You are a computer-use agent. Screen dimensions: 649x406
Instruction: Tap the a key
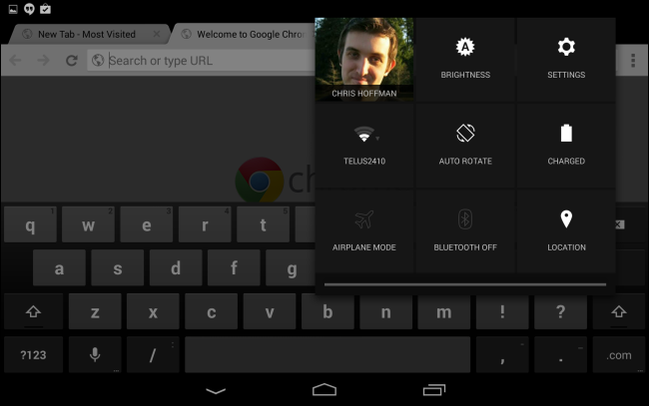click(x=59, y=268)
